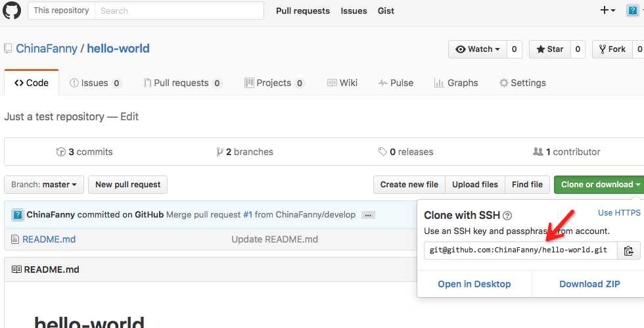
Task: Open the hello-world repository title link
Action: (118, 49)
